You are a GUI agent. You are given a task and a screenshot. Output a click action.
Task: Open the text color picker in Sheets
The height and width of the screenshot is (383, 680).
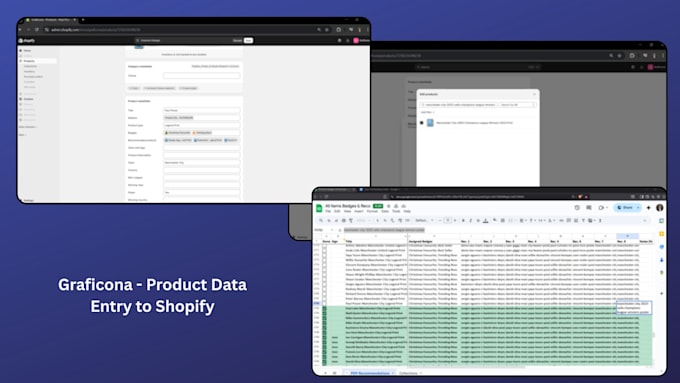click(x=486, y=220)
